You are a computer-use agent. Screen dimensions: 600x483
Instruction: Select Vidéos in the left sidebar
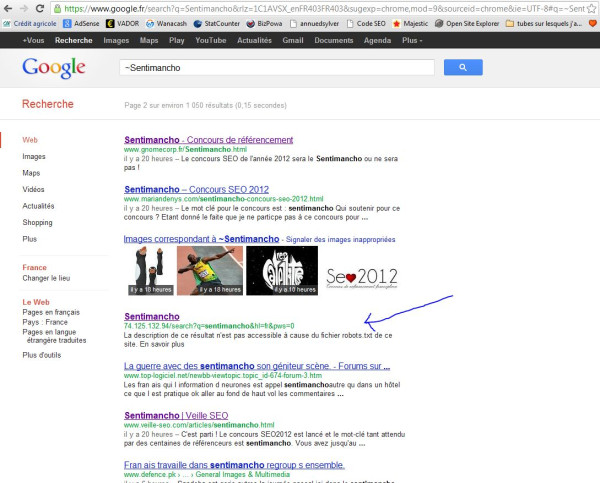pos(33,189)
